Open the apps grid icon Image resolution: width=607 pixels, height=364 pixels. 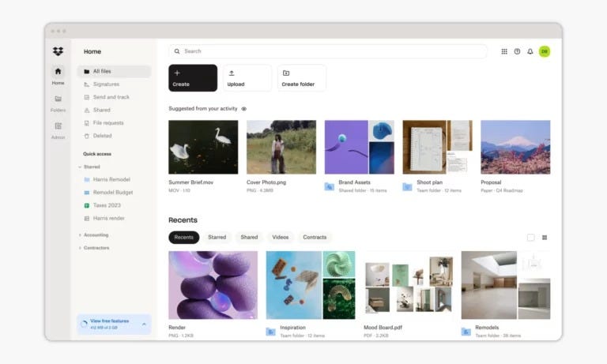(504, 51)
